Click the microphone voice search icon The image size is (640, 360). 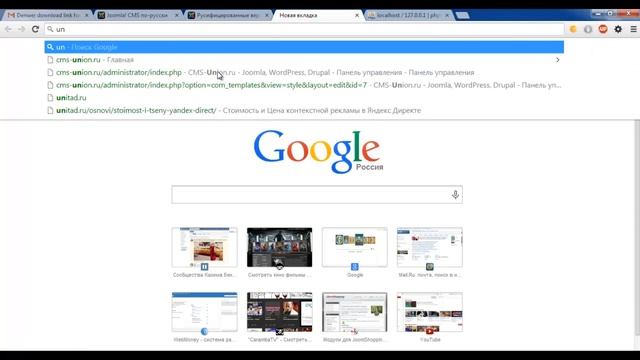(455, 195)
